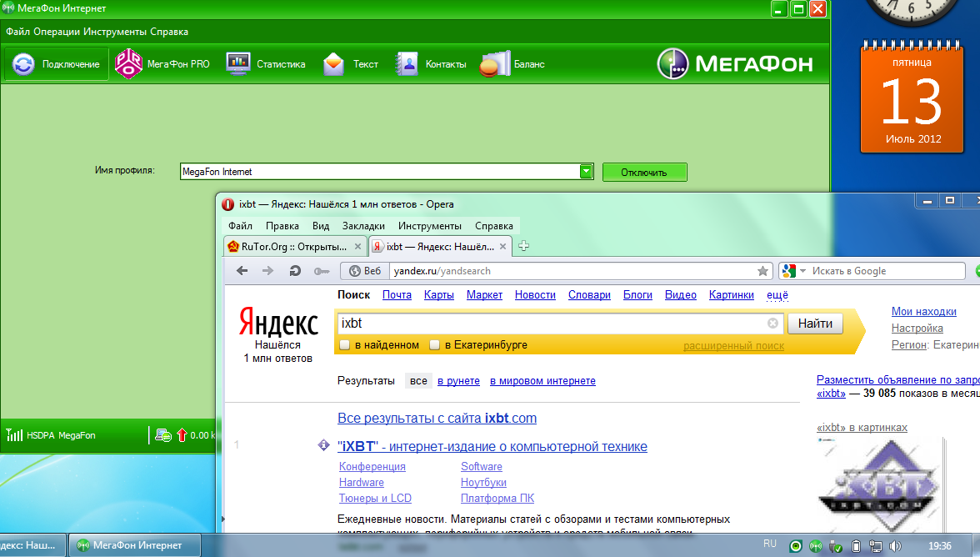Click the MegaFon antenna tray icon

pos(816,546)
